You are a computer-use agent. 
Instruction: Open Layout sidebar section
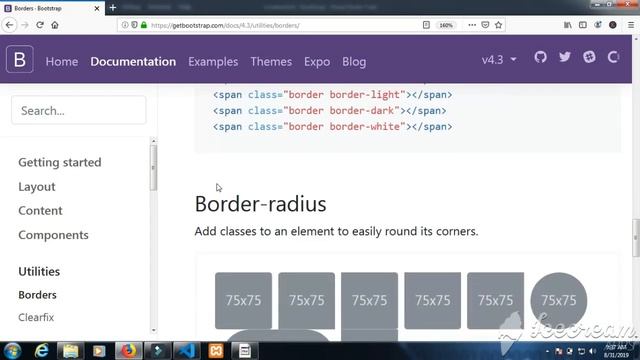[x=37, y=187]
